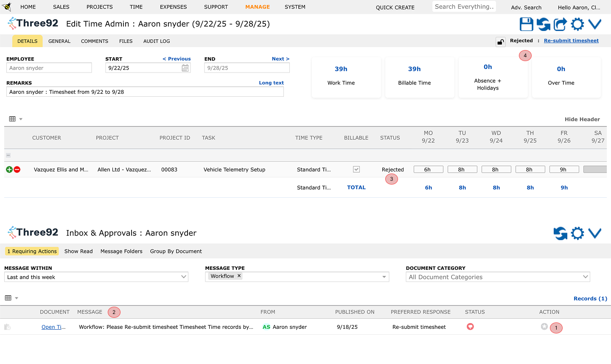Screen dimensions: 611x364
Task: Delete the row with red minus icon
Action: [17, 170]
